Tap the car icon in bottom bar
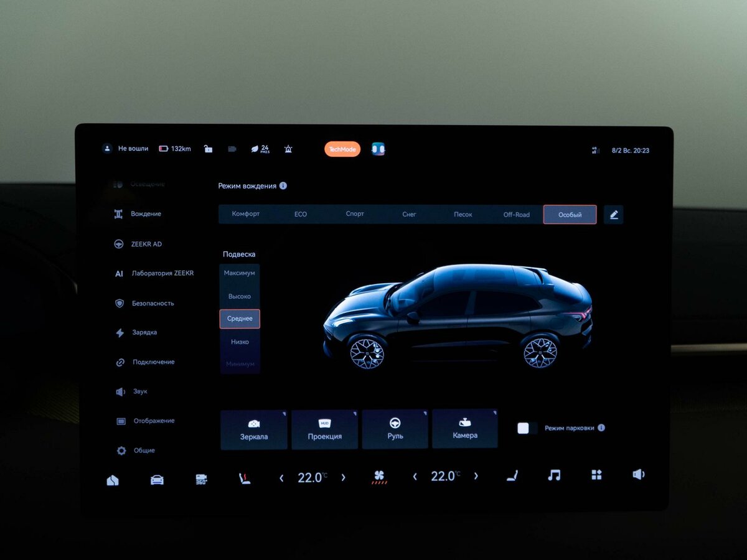747x560 pixels. tap(157, 480)
